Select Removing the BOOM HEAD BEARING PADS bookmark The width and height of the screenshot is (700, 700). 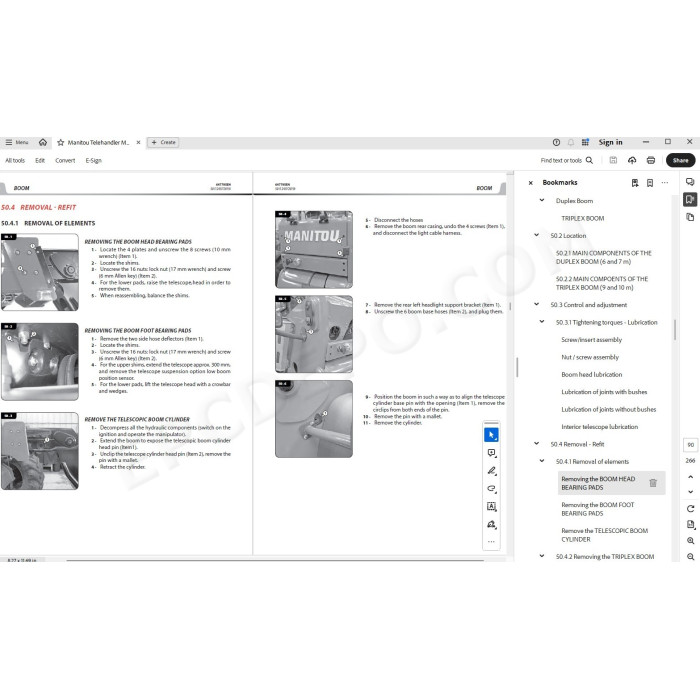click(598, 483)
